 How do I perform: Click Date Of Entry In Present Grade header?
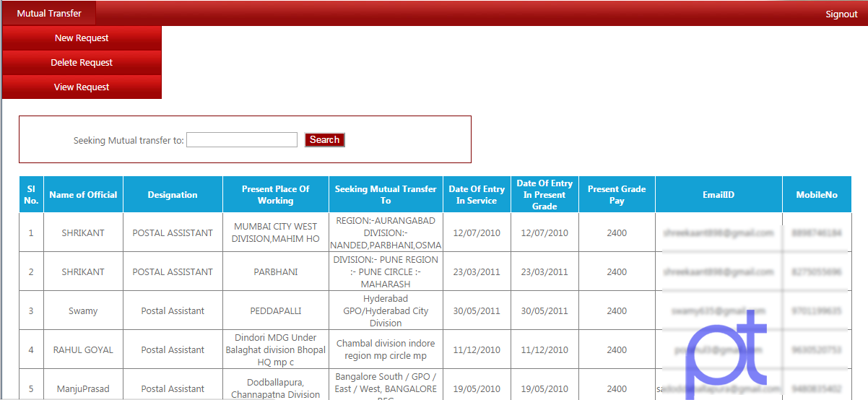click(544, 194)
